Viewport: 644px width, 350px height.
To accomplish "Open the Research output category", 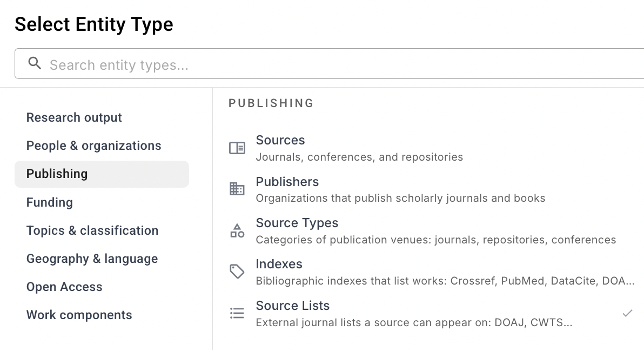I will click(x=102, y=117).
